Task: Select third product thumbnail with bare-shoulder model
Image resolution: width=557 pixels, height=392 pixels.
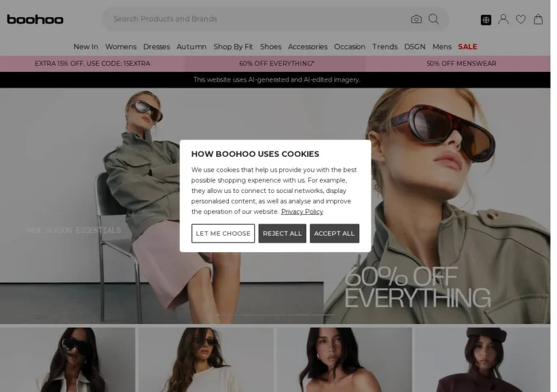Action: (344, 359)
